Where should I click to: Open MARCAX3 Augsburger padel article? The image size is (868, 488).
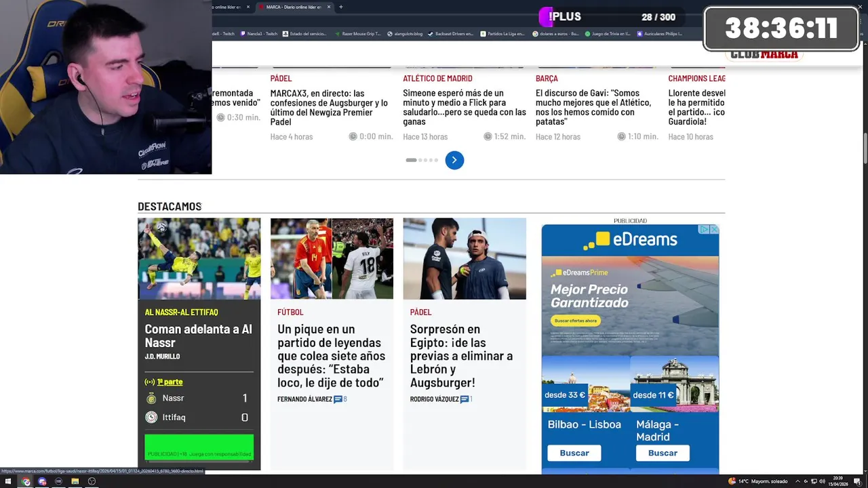pyautogui.click(x=330, y=107)
